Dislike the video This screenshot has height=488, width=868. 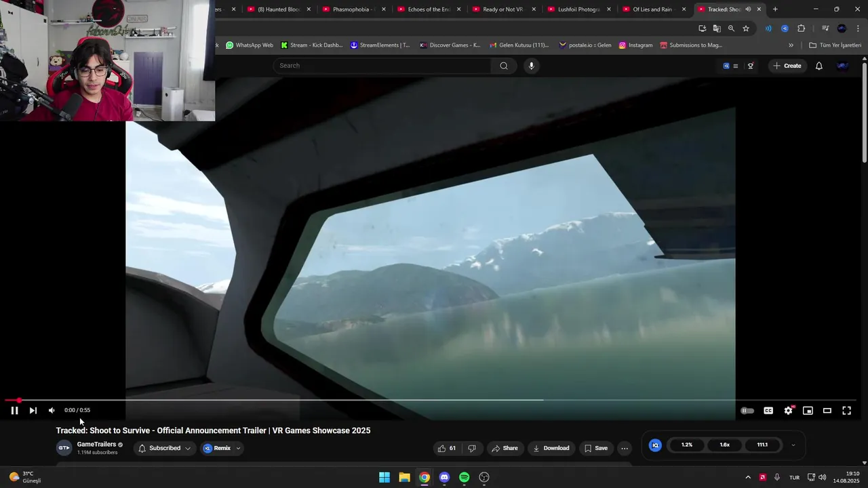pos(472,448)
